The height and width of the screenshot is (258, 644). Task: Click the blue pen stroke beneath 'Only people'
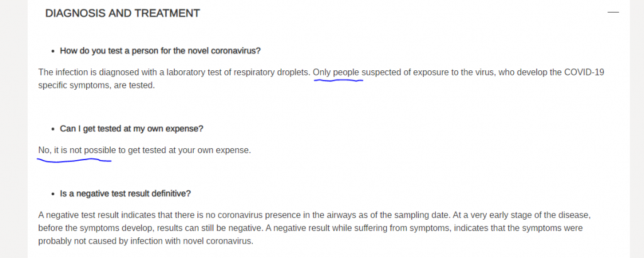pos(338,80)
